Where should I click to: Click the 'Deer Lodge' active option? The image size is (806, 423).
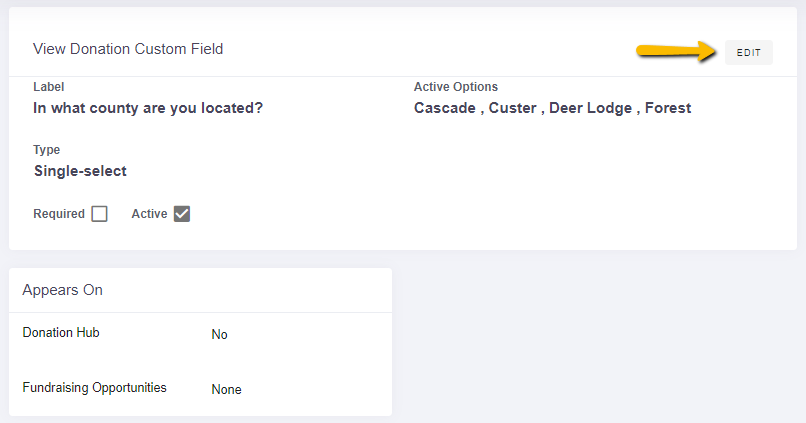(x=590, y=108)
